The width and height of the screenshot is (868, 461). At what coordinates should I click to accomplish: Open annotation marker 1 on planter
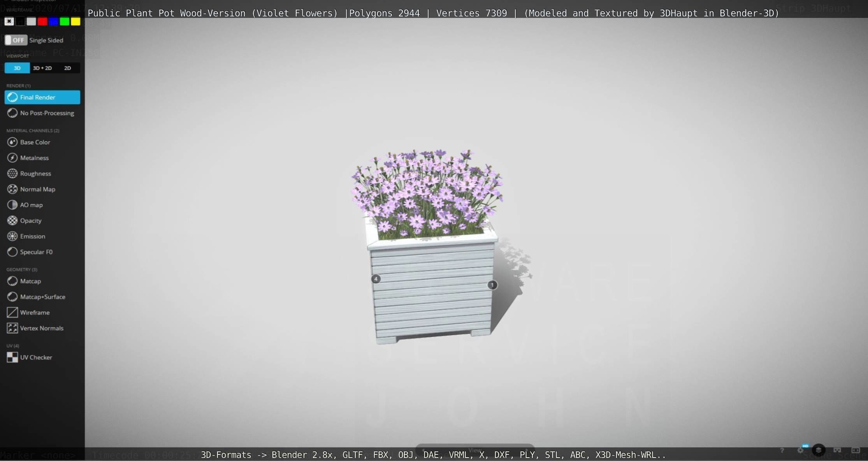click(x=492, y=285)
